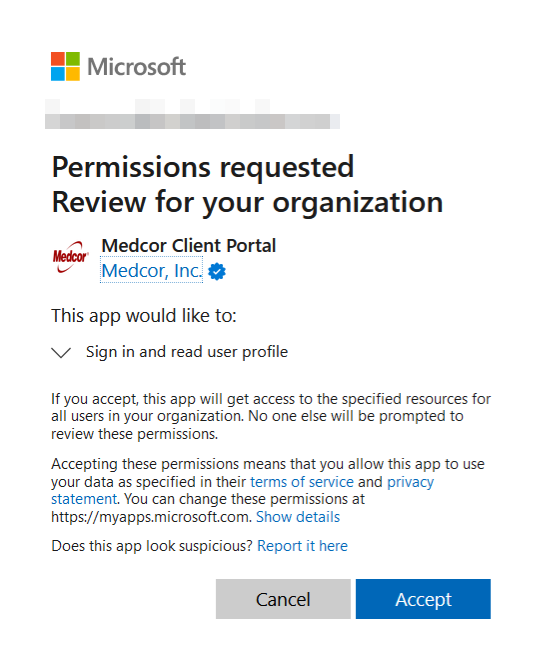Click the Microsoft wordmark text
The height and width of the screenshot is (672, 542).
pyautogui.click(x=137, y=67)
